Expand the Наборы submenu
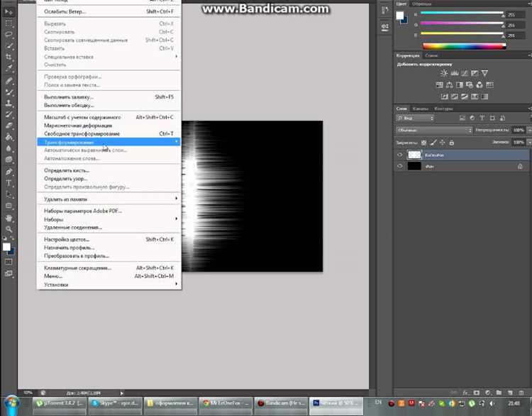The height and width of the screenshot is (416, 532). coord(109,219)
